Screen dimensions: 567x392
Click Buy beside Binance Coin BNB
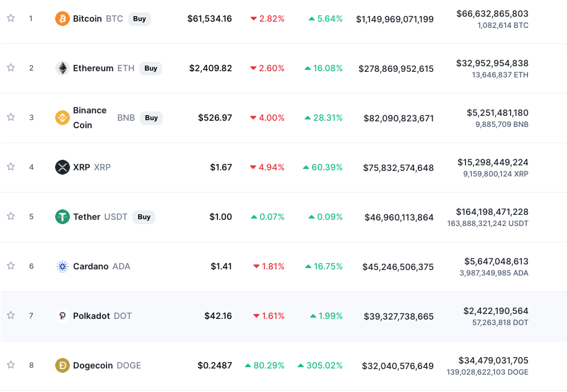pos(151,118)
